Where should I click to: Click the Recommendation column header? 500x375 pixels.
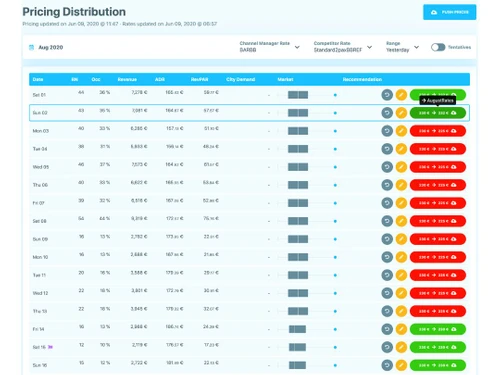[362, 79]
